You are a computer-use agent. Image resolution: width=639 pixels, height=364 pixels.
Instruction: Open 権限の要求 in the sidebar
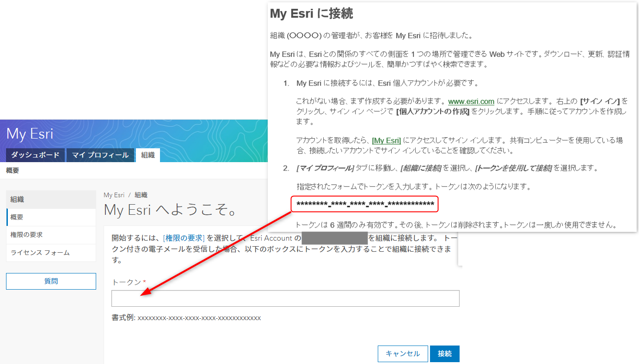click(51, 235)
